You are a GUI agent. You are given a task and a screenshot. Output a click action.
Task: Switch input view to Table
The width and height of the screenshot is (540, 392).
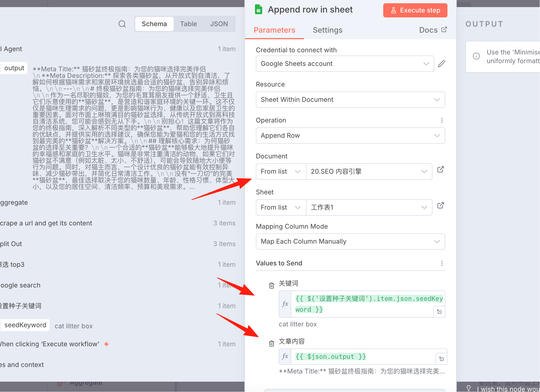188,24
